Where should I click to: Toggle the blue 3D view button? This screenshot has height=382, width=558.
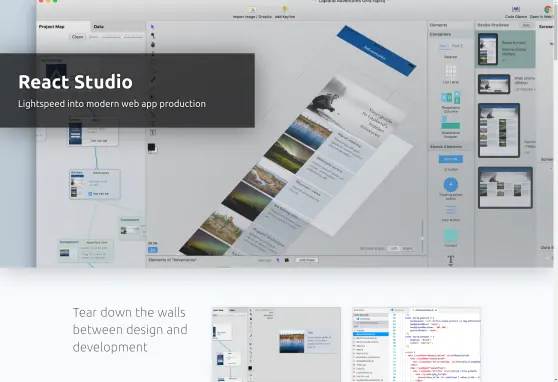point(153,250)
